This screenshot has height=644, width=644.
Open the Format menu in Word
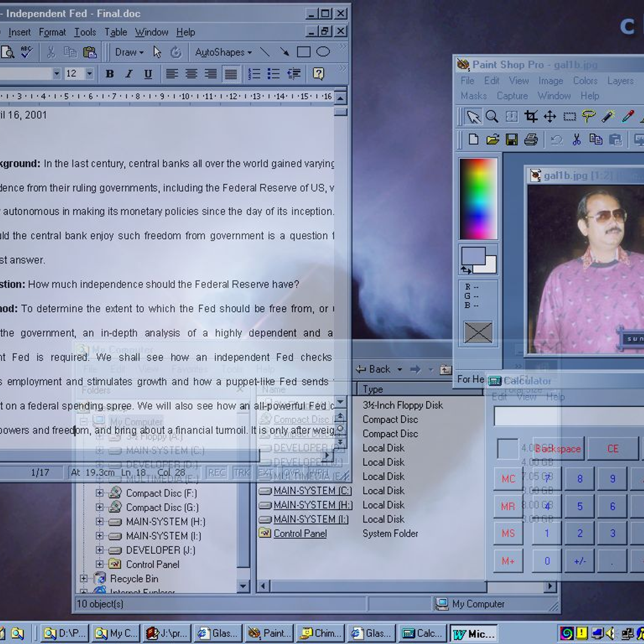pyautogui.click(x=52, y=32)
